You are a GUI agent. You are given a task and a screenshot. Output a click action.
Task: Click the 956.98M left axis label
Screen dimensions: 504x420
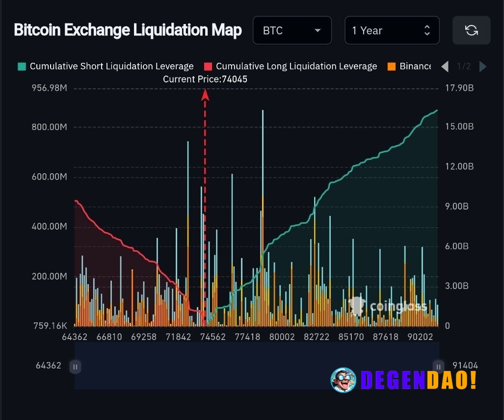click(50, 88)
